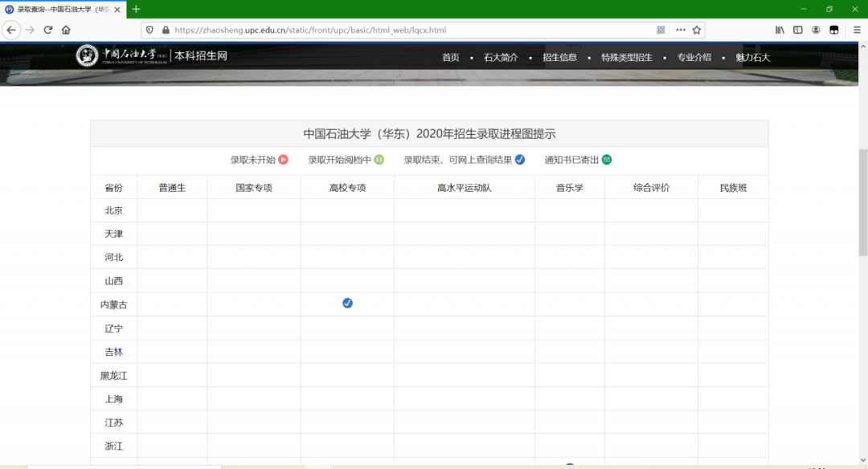Click the blue checkmark in the 内蒙古 row
This screenshot has width=868, height=469.
click(x=347, y=304)
